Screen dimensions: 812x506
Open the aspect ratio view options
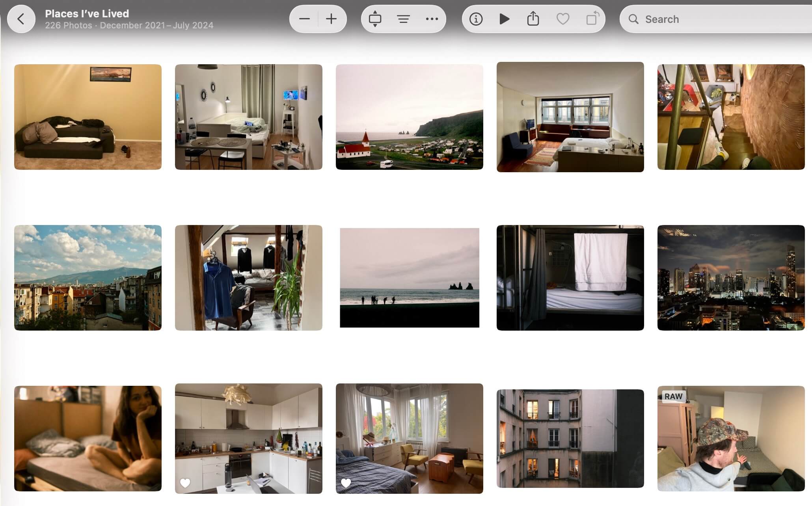[375, 19]
